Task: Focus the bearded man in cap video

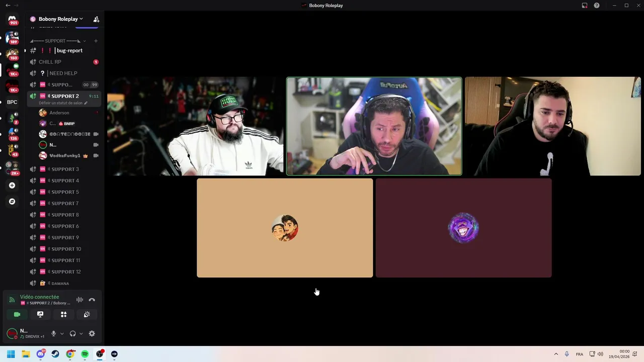Action: point(195,126)
